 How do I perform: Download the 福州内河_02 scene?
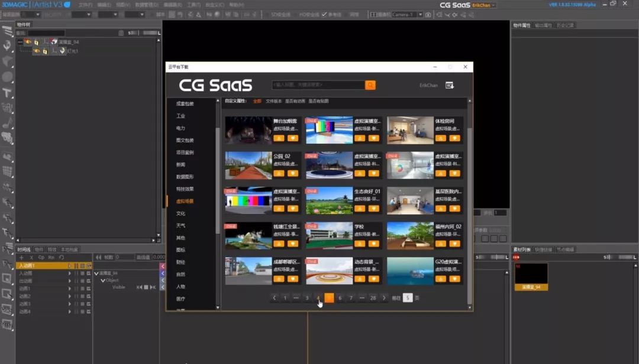click(441, 244)
